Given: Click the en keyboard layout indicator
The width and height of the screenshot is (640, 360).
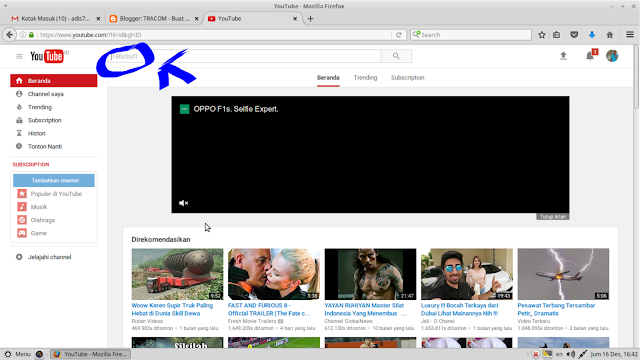Looking at the screenshot, I should click(559, 354).
